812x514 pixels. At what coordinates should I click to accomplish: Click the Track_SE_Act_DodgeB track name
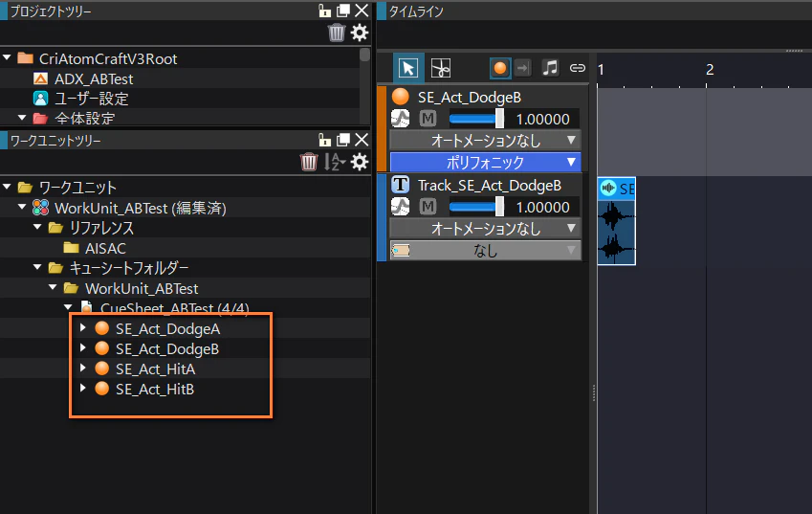(490, 186)
